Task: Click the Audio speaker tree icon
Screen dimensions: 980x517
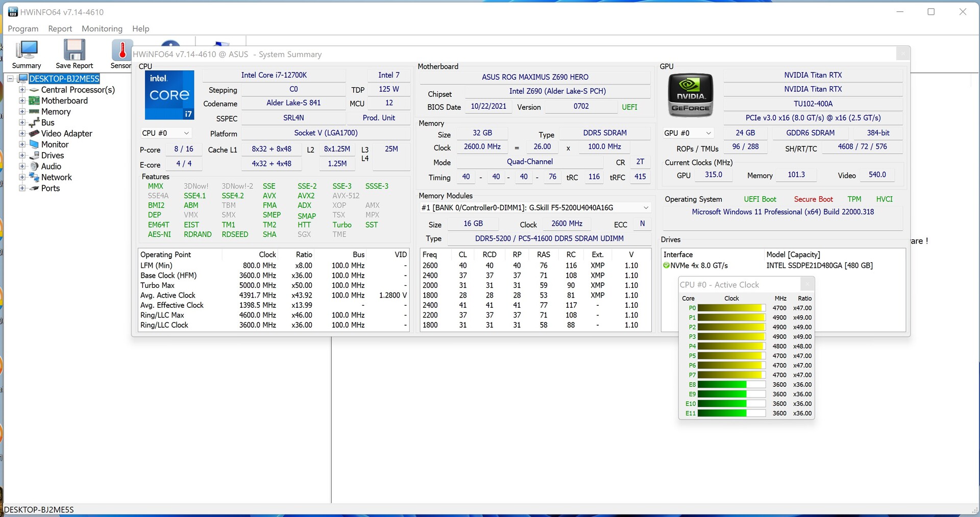Action: [x=34, y=166]
